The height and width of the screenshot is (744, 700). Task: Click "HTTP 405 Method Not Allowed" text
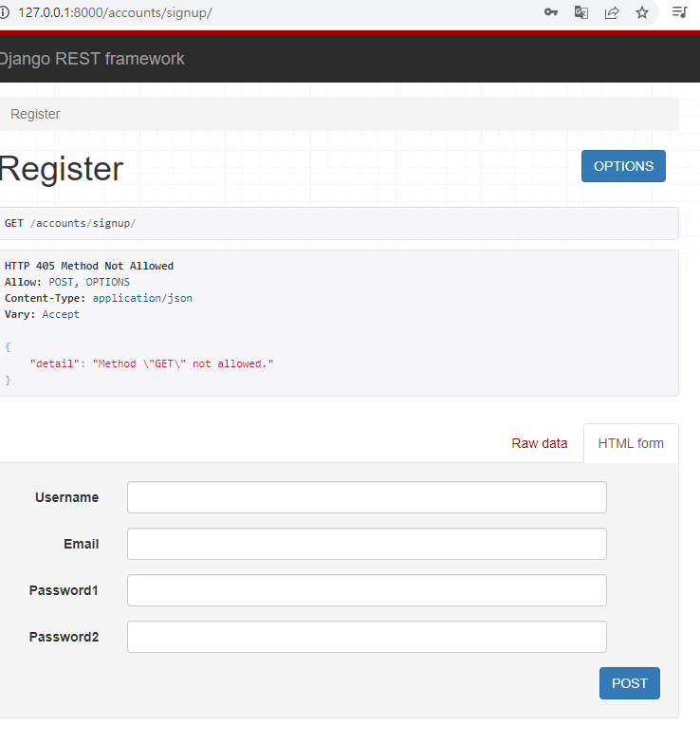pyautogui.click(x=89, y=266)
